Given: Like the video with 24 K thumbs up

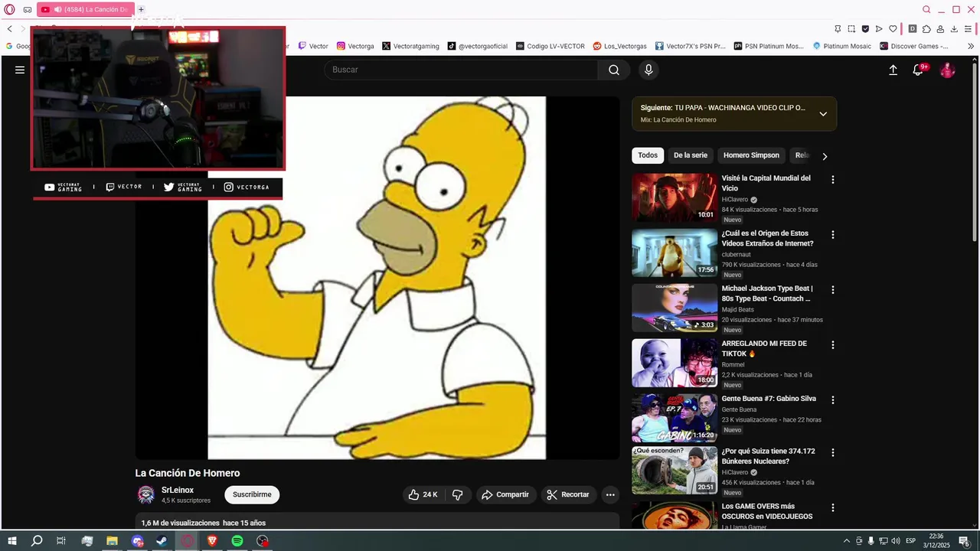Looking at the screenshot, I should tap(423, 494).
